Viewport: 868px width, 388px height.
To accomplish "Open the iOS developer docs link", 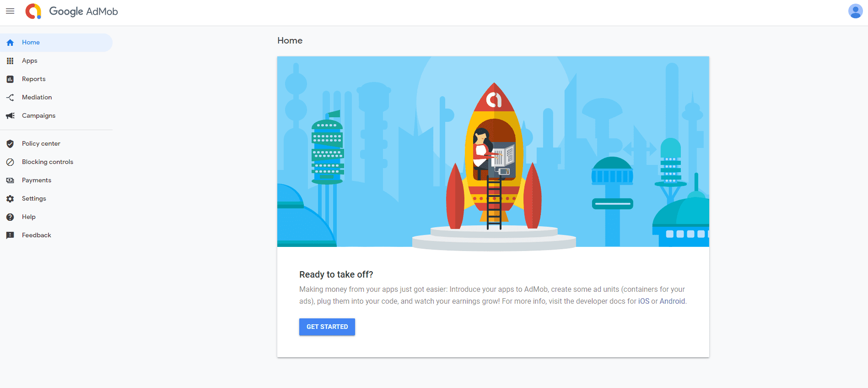I will click(x=643, y=301).
